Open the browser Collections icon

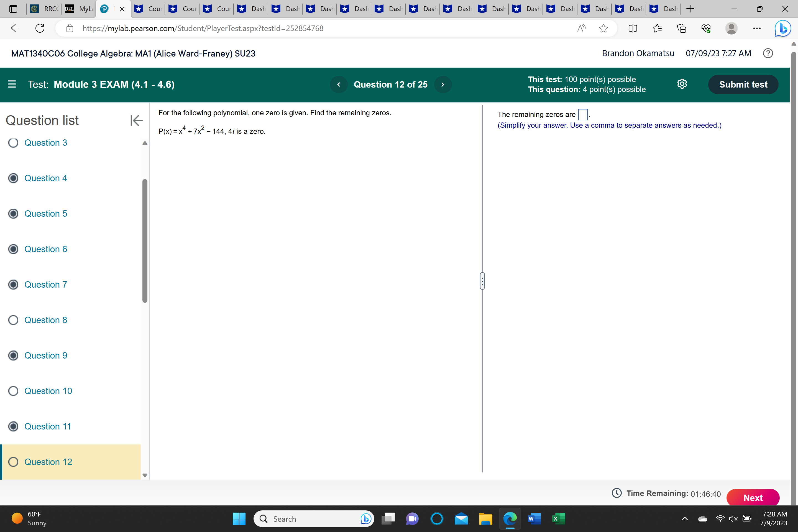(682, 29)
